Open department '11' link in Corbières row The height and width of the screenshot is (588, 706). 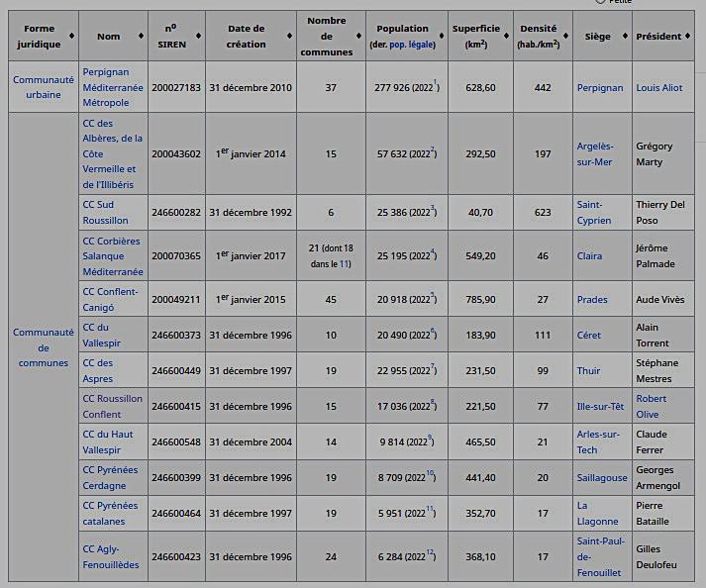[344, 264]
